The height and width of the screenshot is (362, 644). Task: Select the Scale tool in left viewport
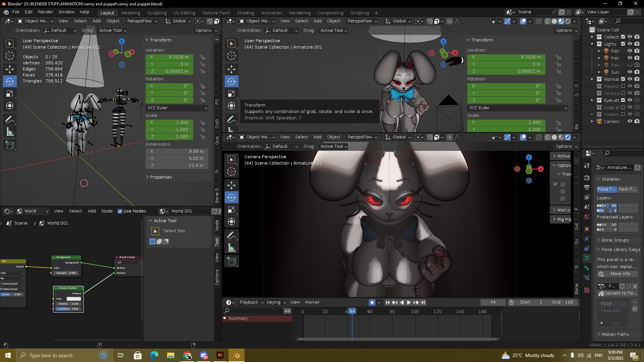10,94
